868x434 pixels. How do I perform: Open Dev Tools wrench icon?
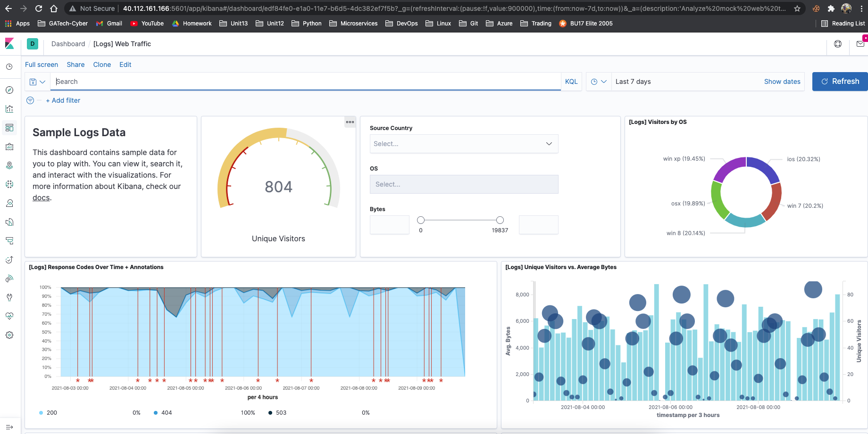click(x=9, y=297)
